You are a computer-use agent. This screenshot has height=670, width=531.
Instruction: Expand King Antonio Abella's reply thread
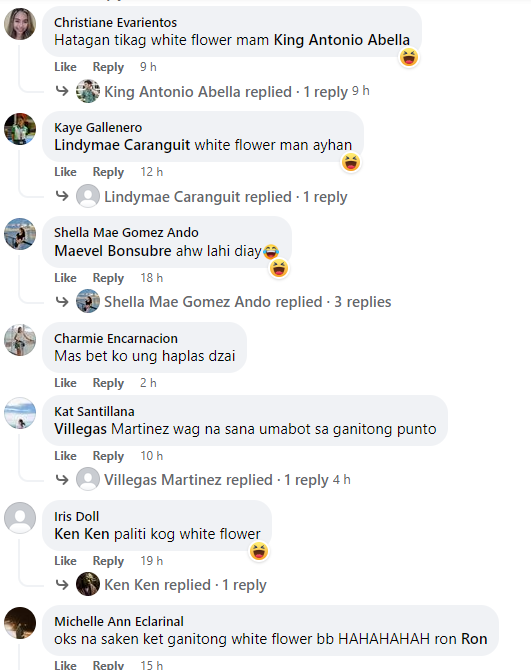tap(226, 92)
